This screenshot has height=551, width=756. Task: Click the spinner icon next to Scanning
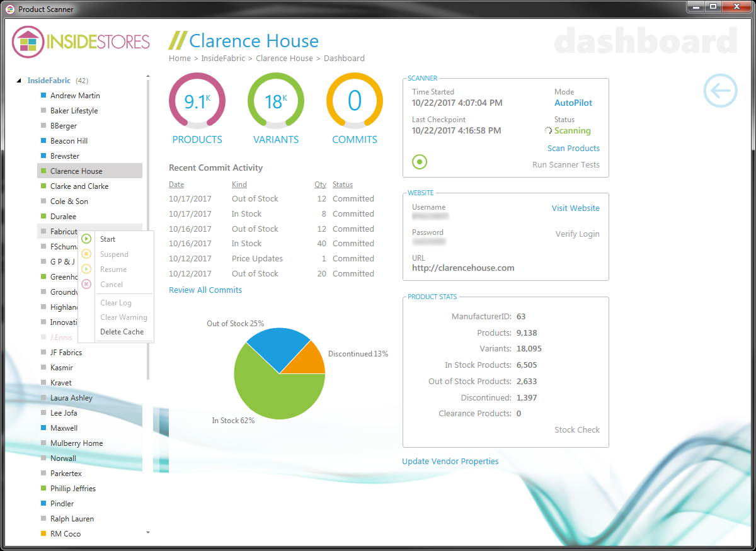pos(548,131)
